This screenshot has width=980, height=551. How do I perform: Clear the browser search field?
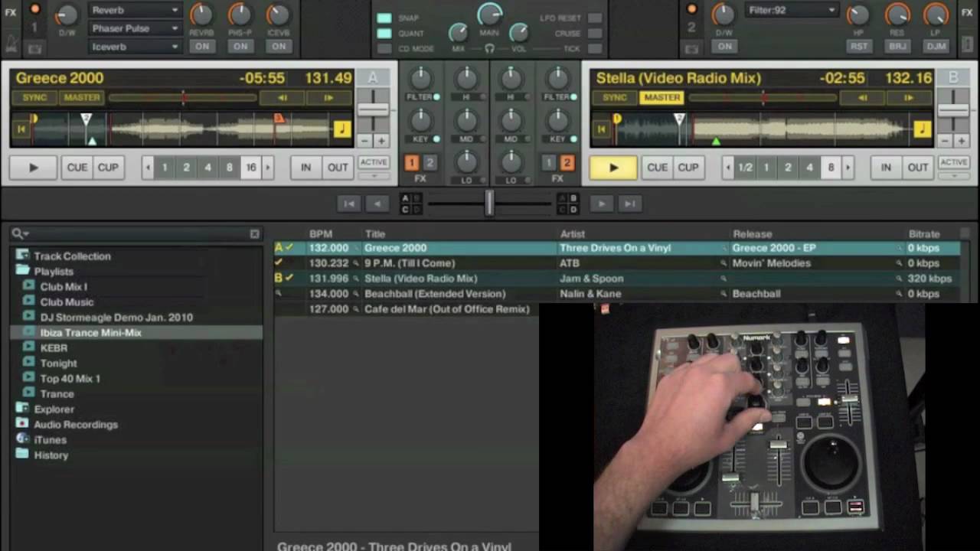pyautogui.click(x=255, y=234)
